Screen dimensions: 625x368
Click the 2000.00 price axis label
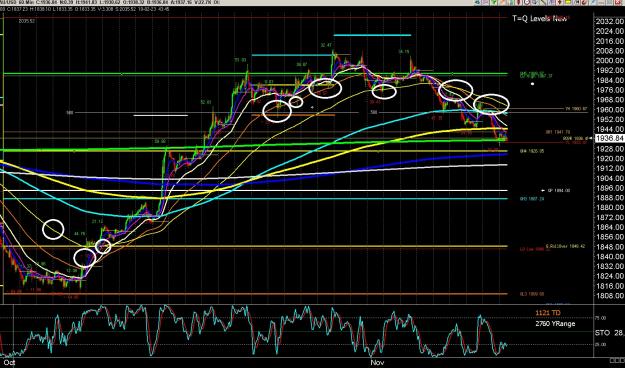click(609, 61)
